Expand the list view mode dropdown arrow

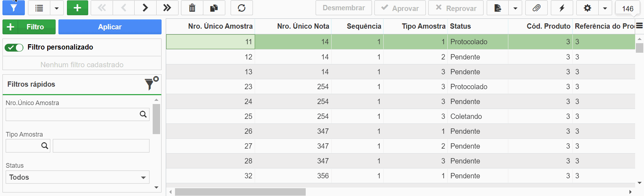point(57,8)
